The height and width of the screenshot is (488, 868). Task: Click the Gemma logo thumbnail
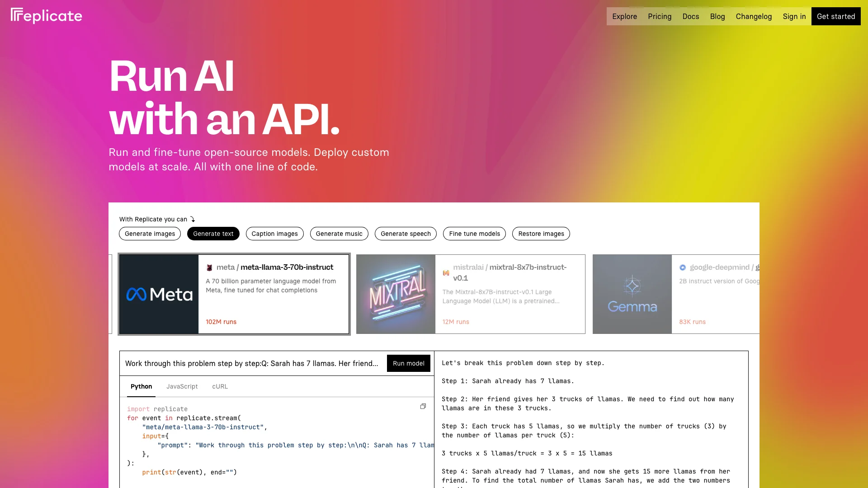coord(632,294)
